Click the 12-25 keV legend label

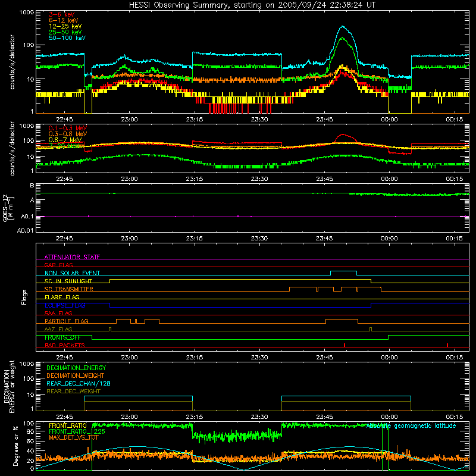point(65,26)
